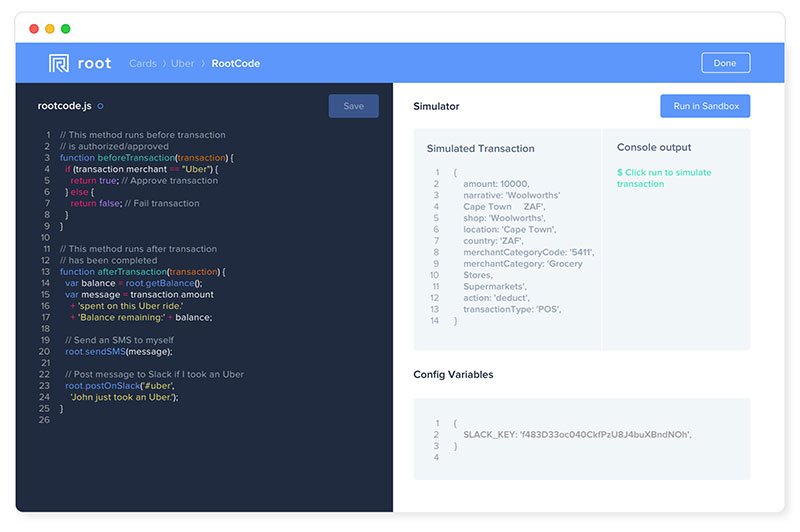Save the rootcode.js file

point(353,106)
